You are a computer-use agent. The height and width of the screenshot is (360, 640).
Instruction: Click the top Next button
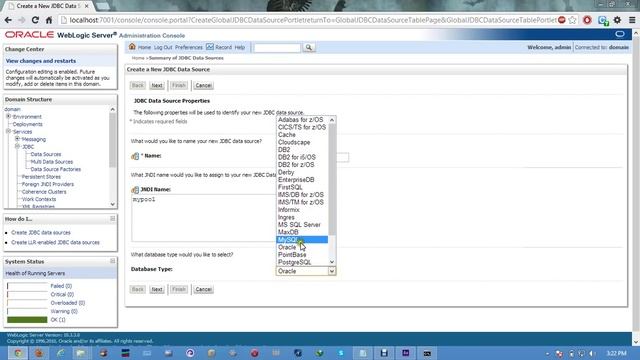157,85
